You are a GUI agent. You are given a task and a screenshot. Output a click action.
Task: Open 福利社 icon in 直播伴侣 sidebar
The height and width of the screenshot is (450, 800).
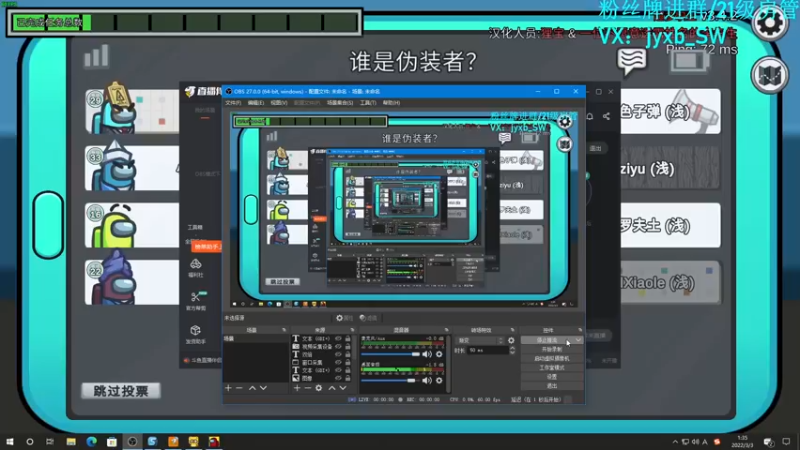(x=195, y=268)
